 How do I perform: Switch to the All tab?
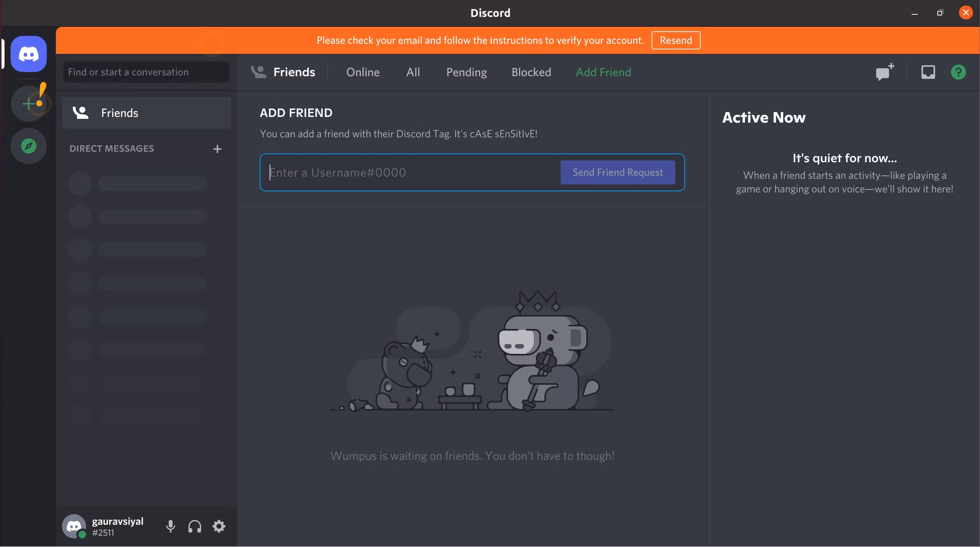(x=413, y=72)
